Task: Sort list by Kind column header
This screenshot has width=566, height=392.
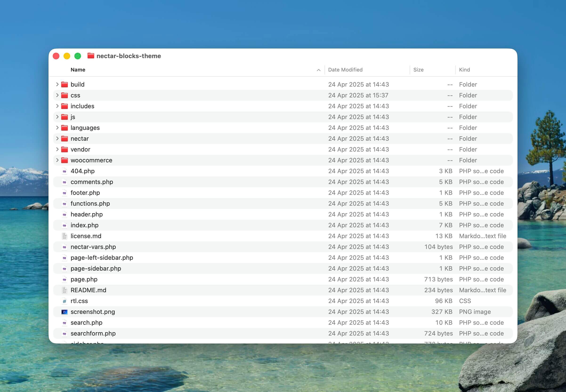Action: pyautogui.click(x=464, y=70)
